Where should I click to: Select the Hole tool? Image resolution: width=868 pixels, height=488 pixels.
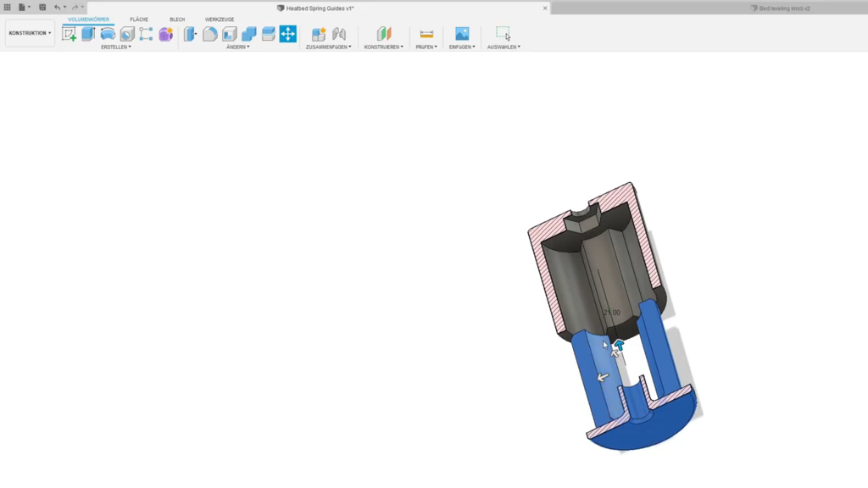point(127,34)
